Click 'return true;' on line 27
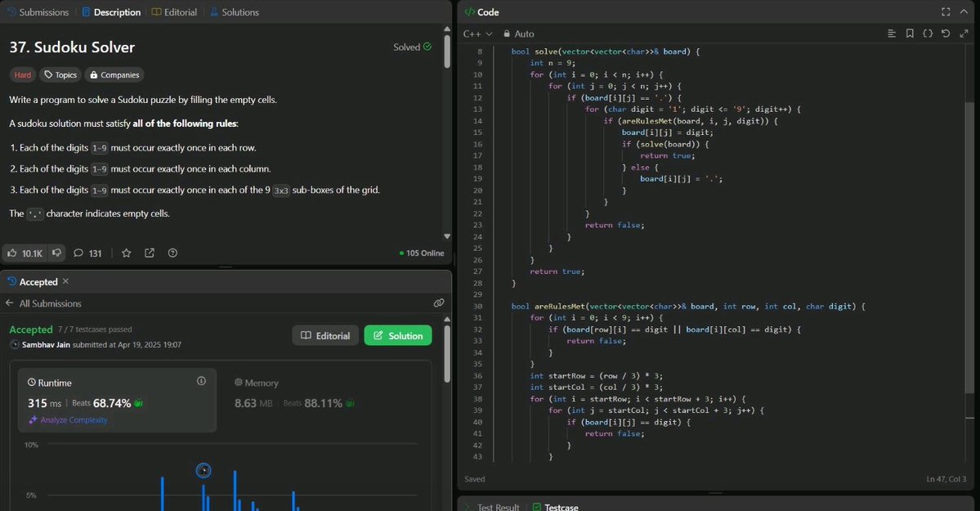This screenshot has height=511, width=980. (x=557, y=271)
